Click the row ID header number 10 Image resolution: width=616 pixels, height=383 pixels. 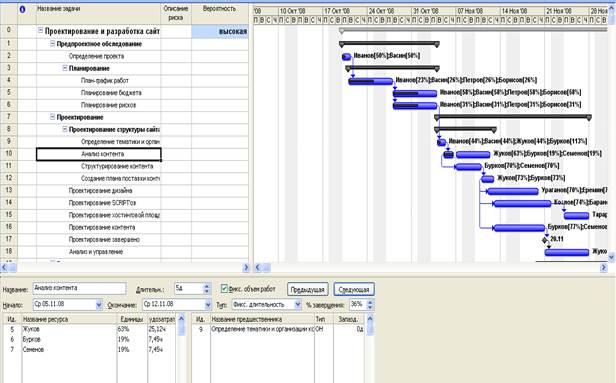pyautogui.click(x=9, y=154)
